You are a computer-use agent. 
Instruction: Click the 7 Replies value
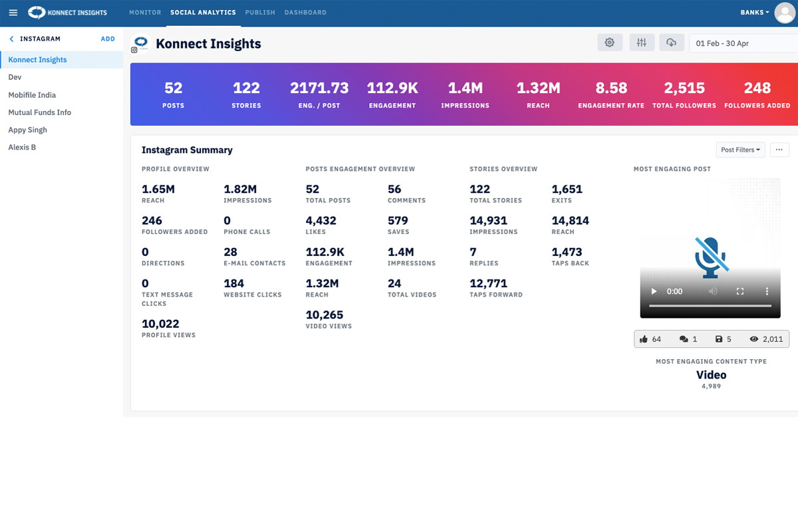coord(473,252)
